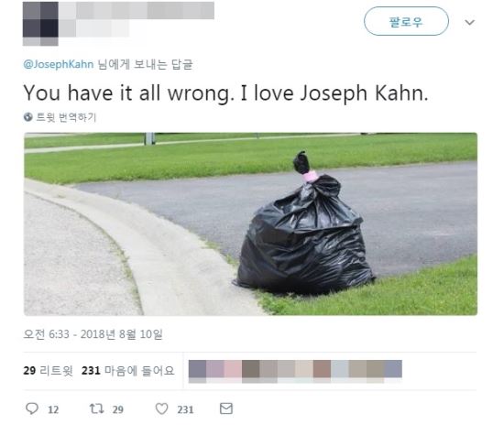The image size is (504, 435).
Task: View the 29 리트윗 retweets list
Action: pyautogui.click(x=49, y=371)
